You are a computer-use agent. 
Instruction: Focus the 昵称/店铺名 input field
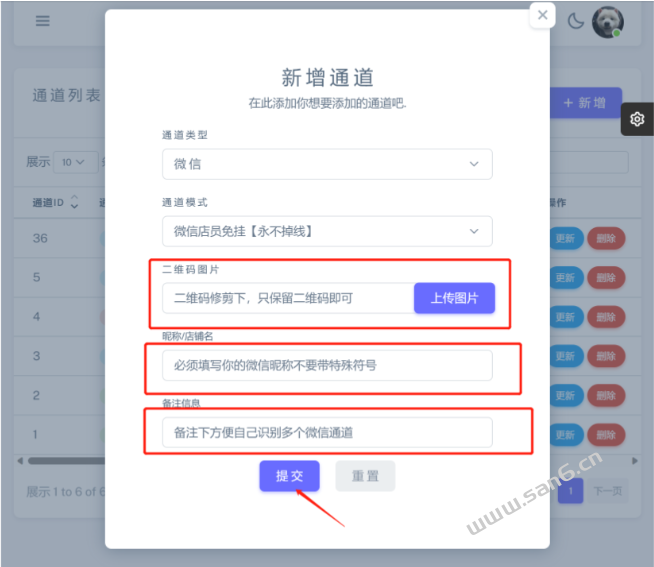point(327,365)
